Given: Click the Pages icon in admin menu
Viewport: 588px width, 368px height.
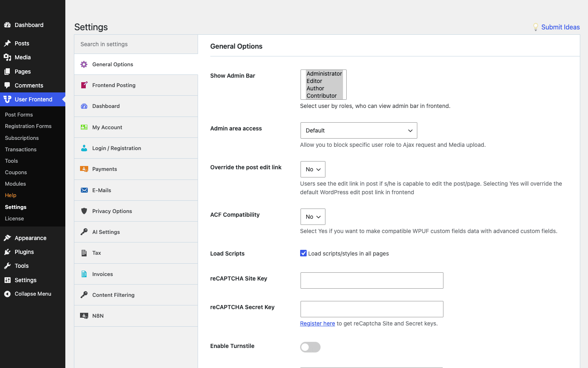Looking at the screenshot, I should [x=7, y=72].
